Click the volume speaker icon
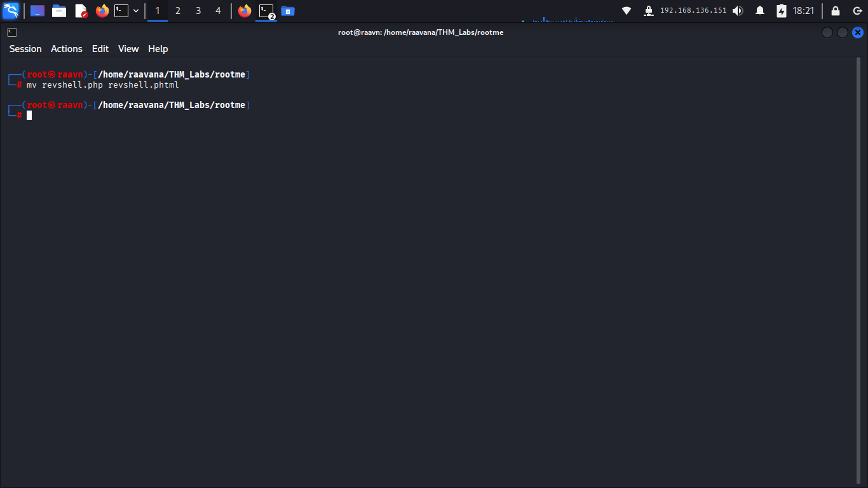This screenshot has width=868, height=488. (738, 11)
